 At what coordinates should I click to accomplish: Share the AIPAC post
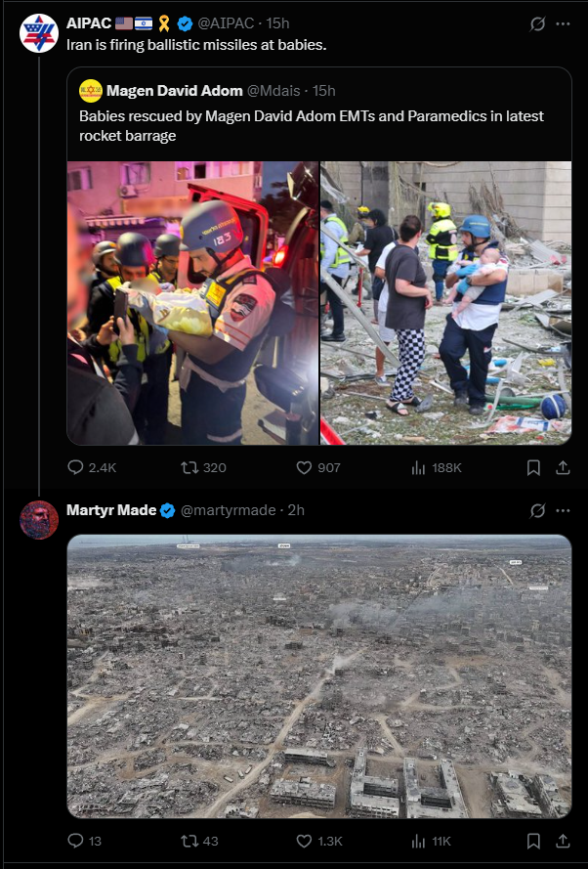[x=563, y=468]
